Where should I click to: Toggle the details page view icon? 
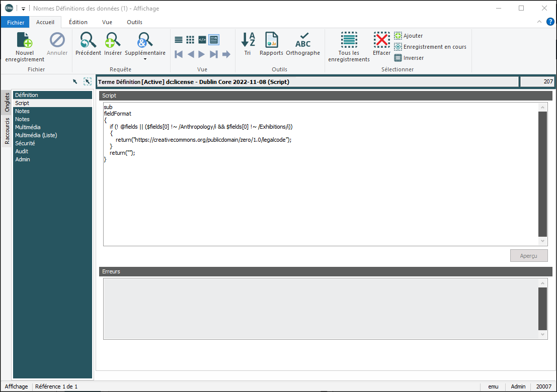(x=214, y=40)
